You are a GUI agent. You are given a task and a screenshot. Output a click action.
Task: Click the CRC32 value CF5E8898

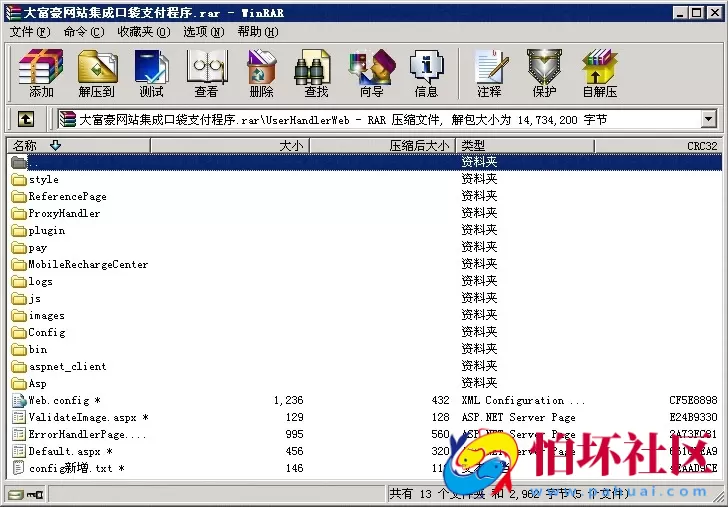tap(693, 400)
